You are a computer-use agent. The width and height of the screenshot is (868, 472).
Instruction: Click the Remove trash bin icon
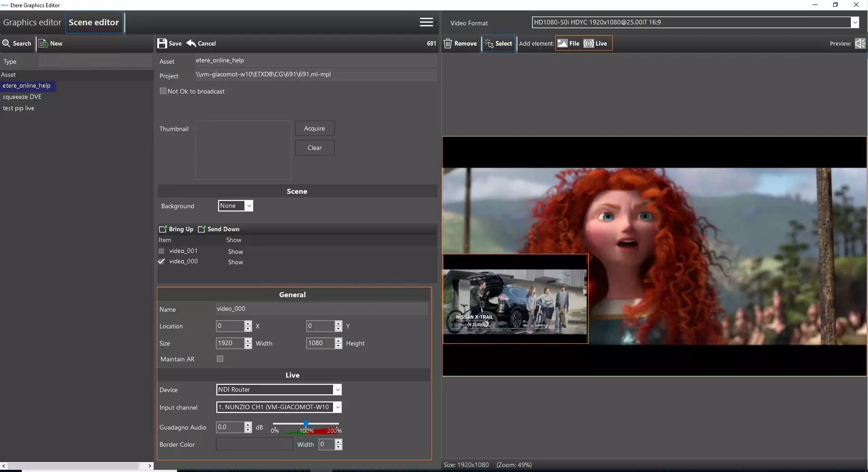coord(448,43)
